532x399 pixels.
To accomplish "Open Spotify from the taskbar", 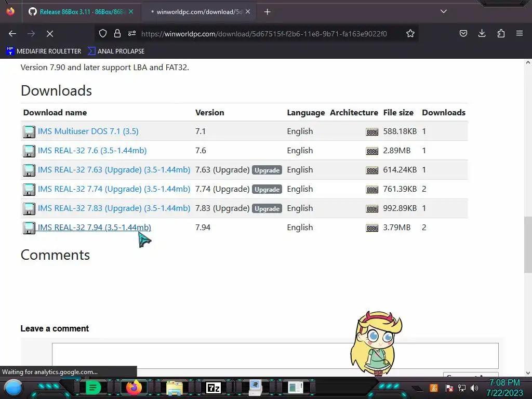I will [x=92, y=388].
